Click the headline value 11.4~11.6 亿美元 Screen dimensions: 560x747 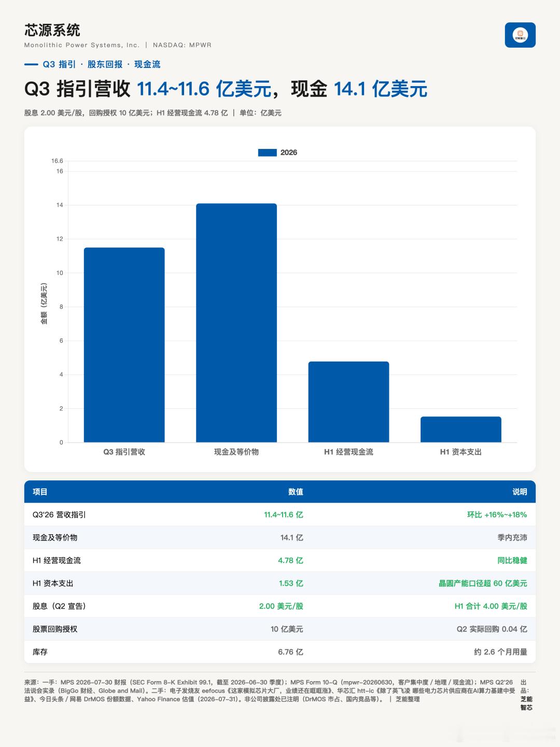tap(204, 89)
